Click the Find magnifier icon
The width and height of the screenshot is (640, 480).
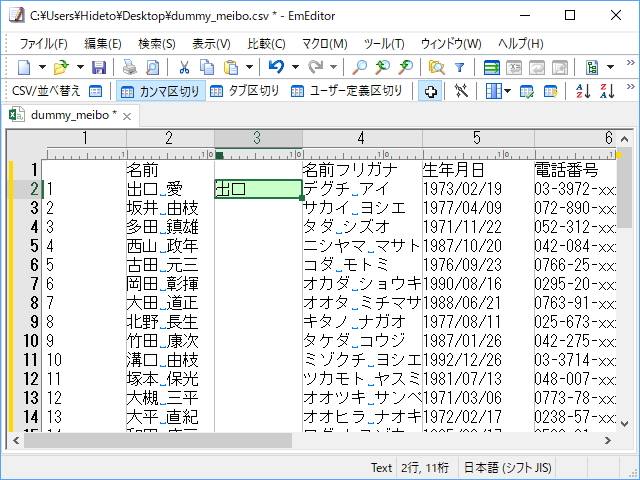(360, 67)
